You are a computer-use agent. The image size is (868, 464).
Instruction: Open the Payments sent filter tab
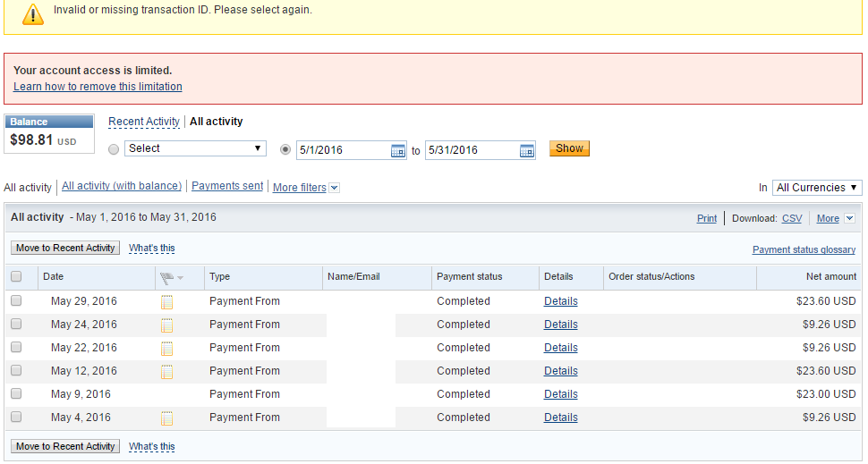click(x=227, y=186)
